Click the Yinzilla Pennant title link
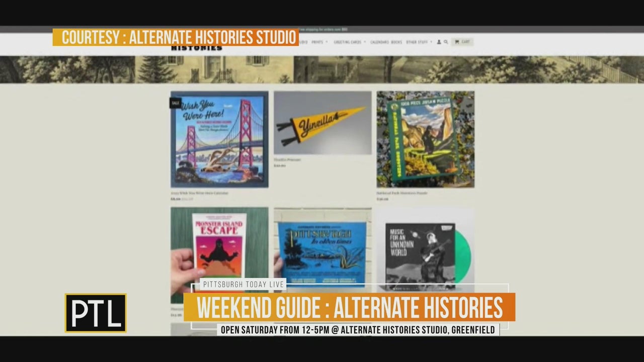 coord(287,160)
